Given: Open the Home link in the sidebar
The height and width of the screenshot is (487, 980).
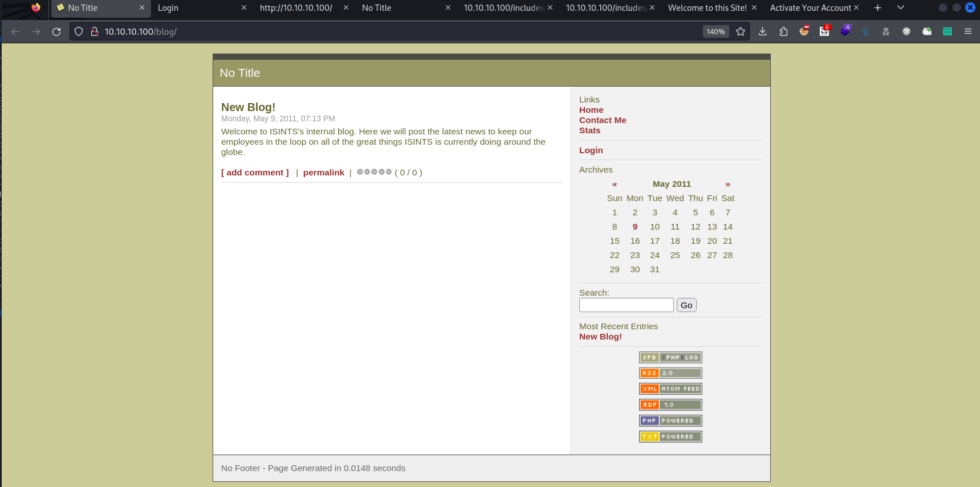Looking at the screenshot, I should pos(591,110).
